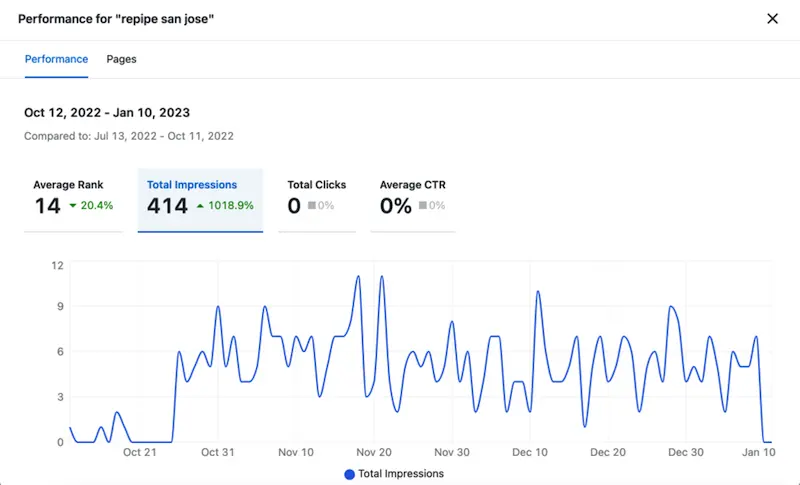Toggle the Total Impressions legend label

tap(401, 474)
